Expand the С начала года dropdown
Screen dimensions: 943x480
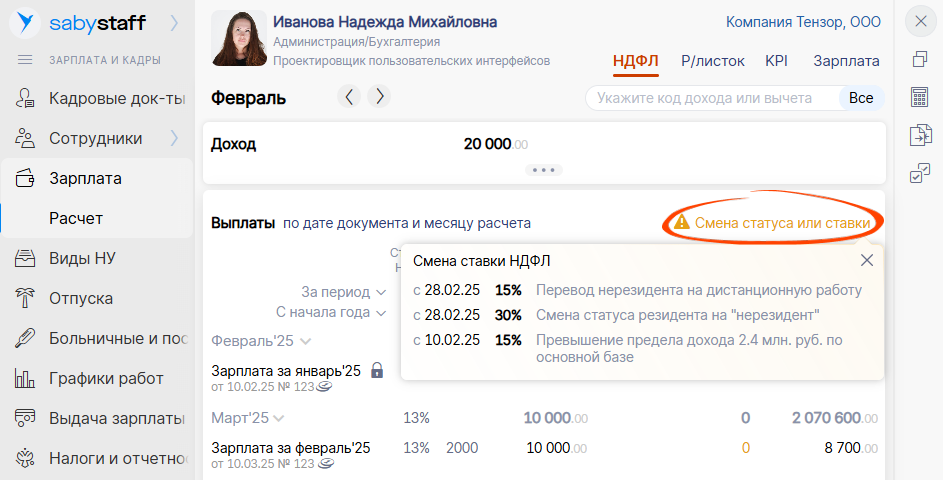[x=380, y=313]
